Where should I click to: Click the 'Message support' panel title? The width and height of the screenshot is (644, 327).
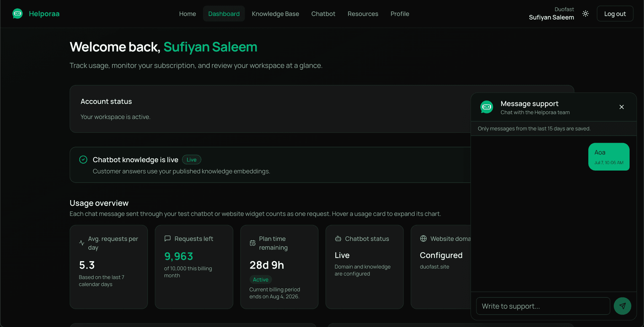529,103
